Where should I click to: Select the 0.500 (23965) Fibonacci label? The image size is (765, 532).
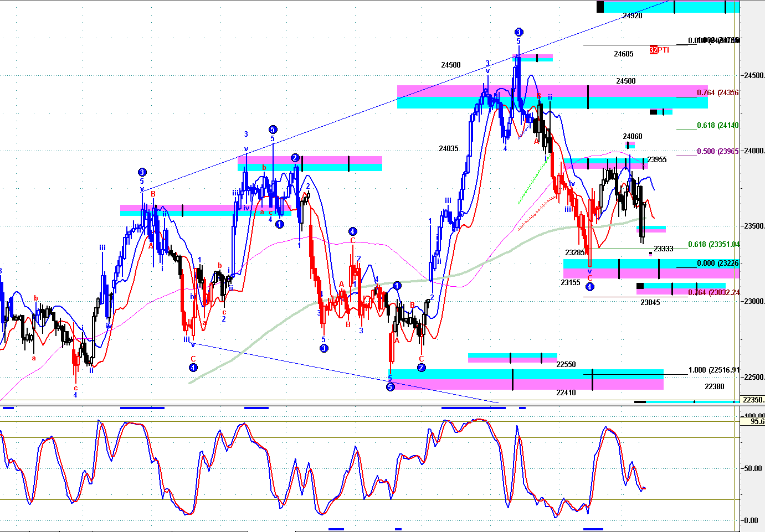pyautogui.click(x=718, y=151)
